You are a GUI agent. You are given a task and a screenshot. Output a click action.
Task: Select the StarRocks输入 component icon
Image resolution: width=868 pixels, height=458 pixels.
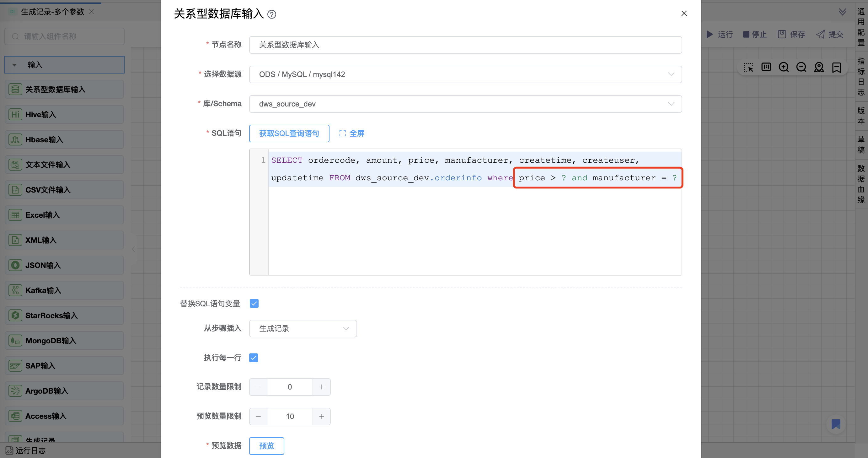coord(15,315)
